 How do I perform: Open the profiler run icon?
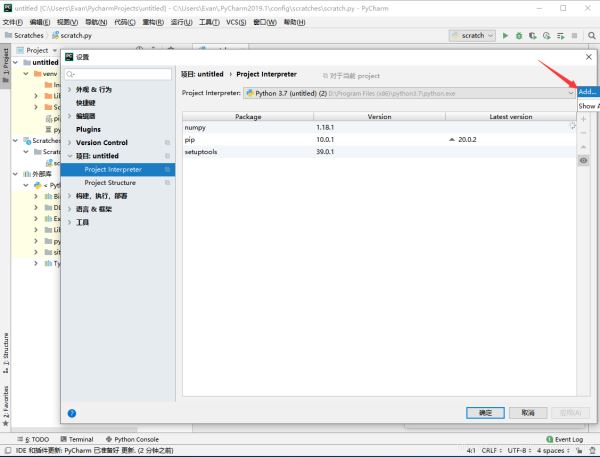pyautogui.click(x=546, y=36)
